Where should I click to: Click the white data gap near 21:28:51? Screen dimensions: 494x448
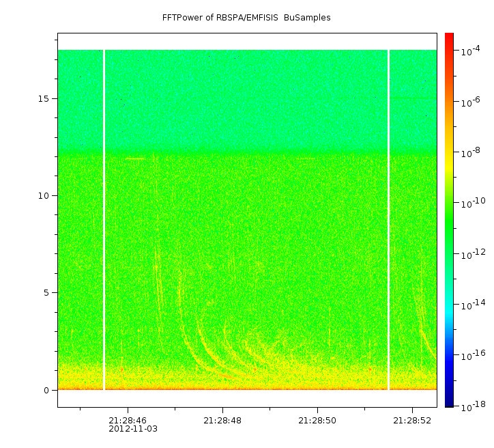point(388,219)
